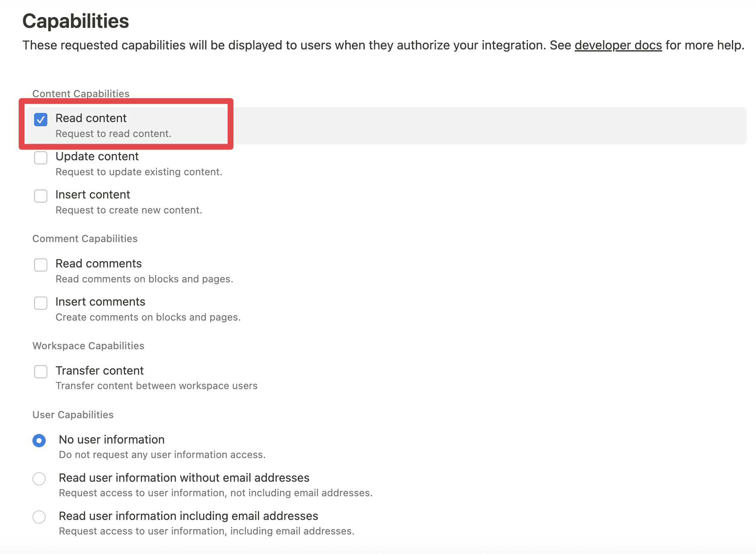
Task: Enable the "Transfer content" workspace capability
Action: coord(40,372)
